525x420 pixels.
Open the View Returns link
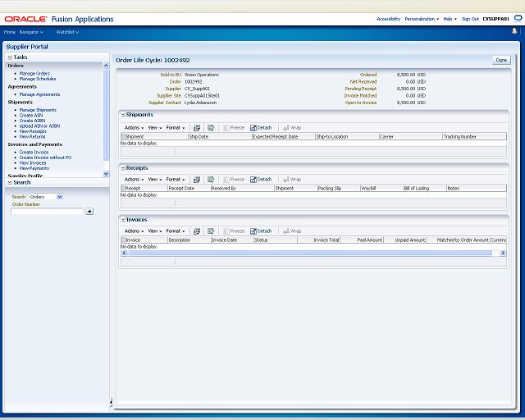coord(32,137)
